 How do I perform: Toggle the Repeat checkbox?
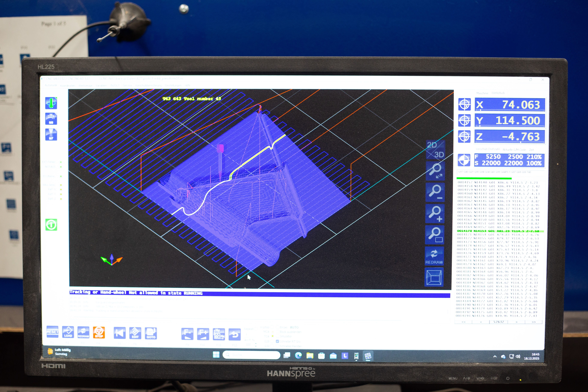click(x=256, y=329)
